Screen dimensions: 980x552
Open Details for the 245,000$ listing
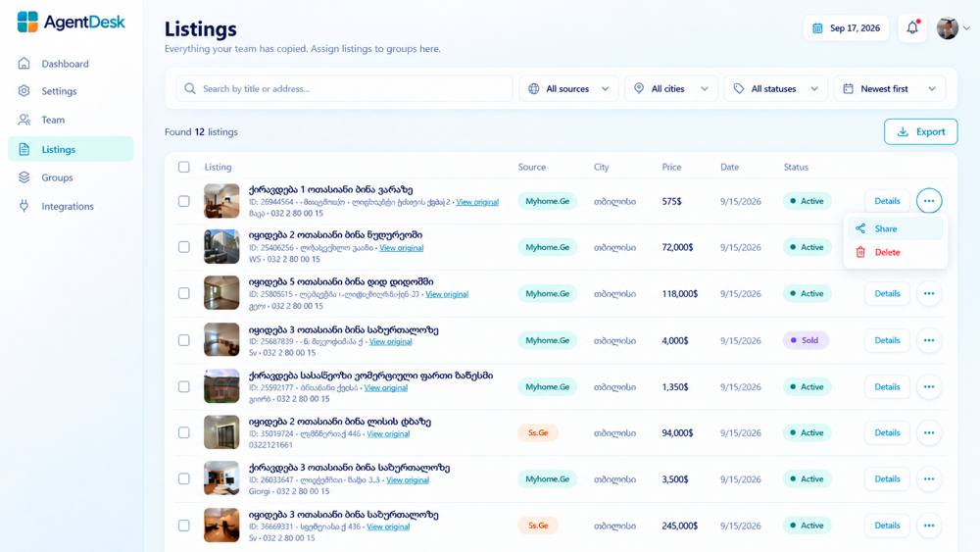887,526
